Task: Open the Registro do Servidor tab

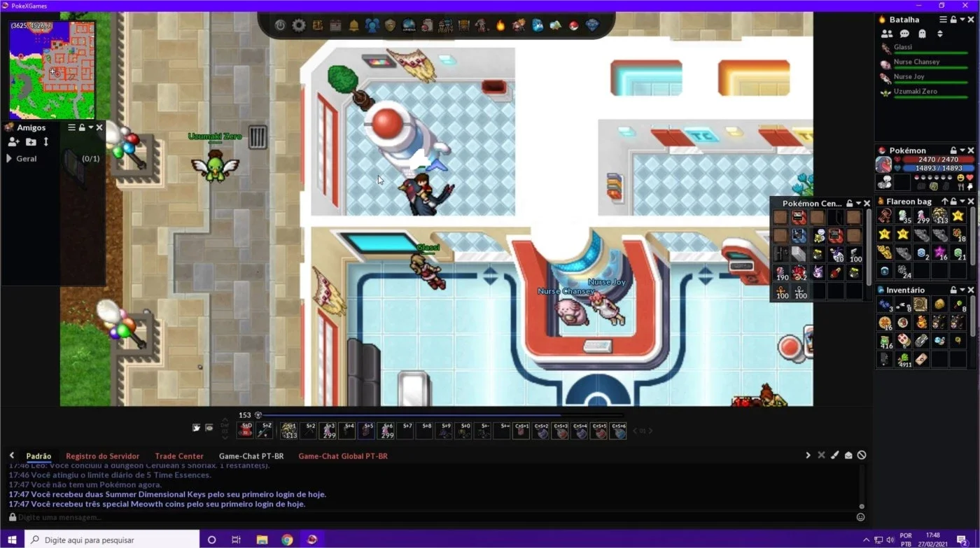Action: [x=102, y=456]
